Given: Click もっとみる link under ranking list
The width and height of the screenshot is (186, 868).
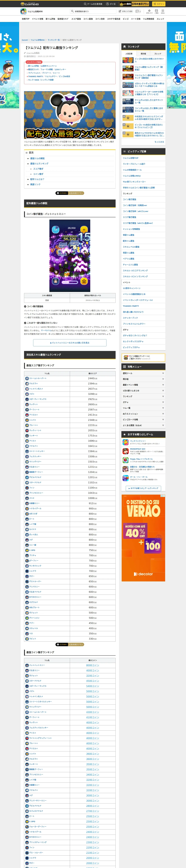Looking at the screenshot, I should coord(159,142).
